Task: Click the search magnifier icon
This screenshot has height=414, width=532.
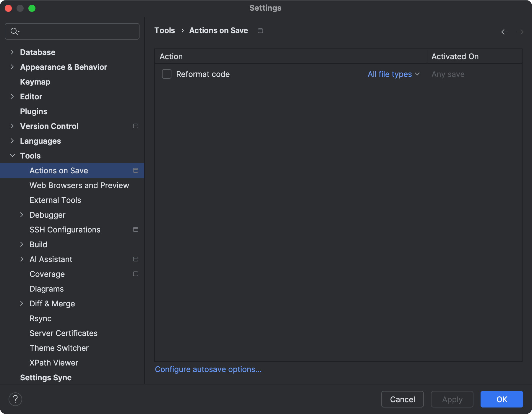Action: (x=15, y=31)
